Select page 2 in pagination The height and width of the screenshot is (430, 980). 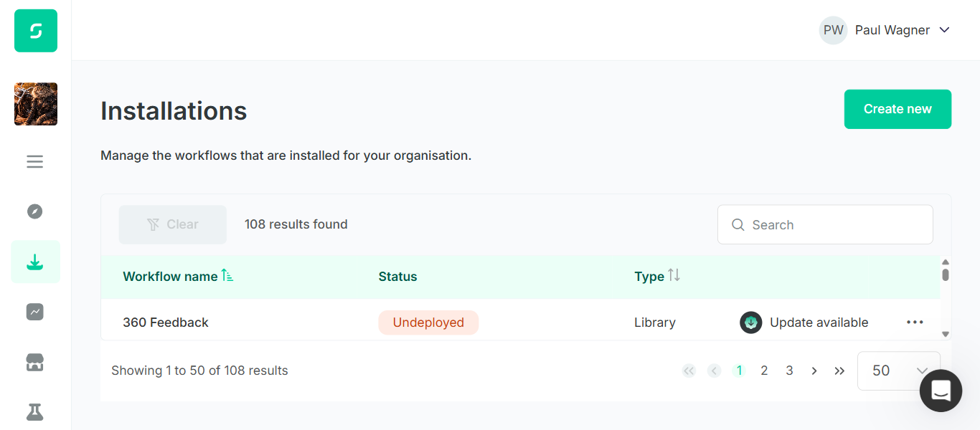coord(764,371)
